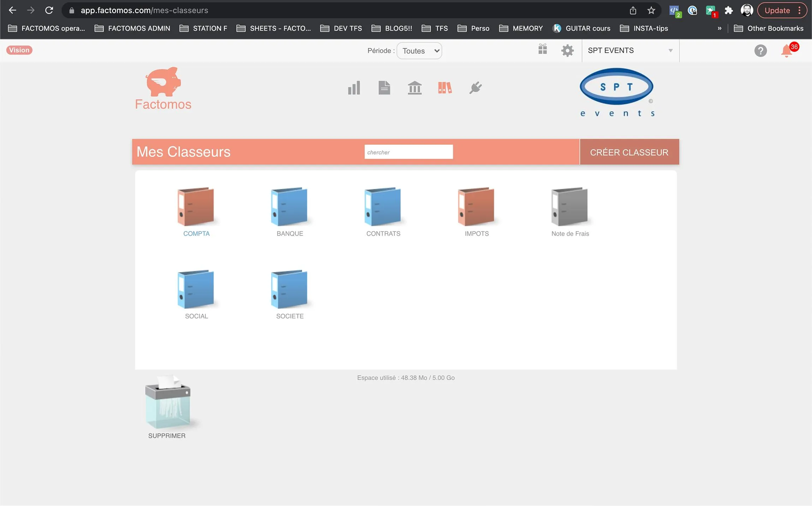Open the STATION F bookmark folder
This screenshot has width=812, height=506.
click(203, 28)
